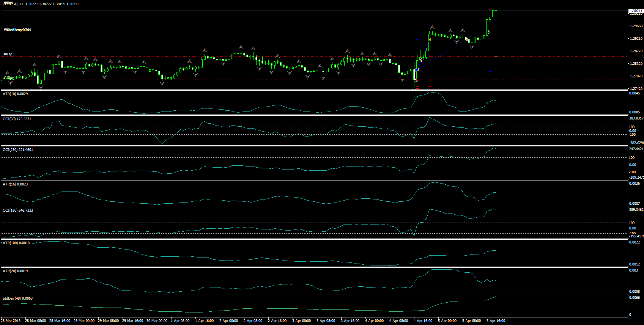Click price axis value 1.28320

[636, 64]
